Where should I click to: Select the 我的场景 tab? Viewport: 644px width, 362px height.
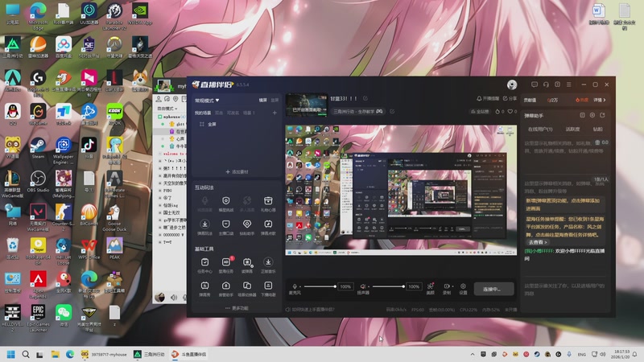pos(203,113)
